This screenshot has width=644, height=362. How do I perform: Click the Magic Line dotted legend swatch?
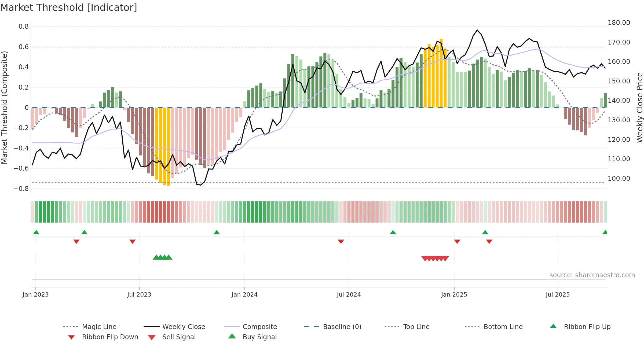point(71,327)
